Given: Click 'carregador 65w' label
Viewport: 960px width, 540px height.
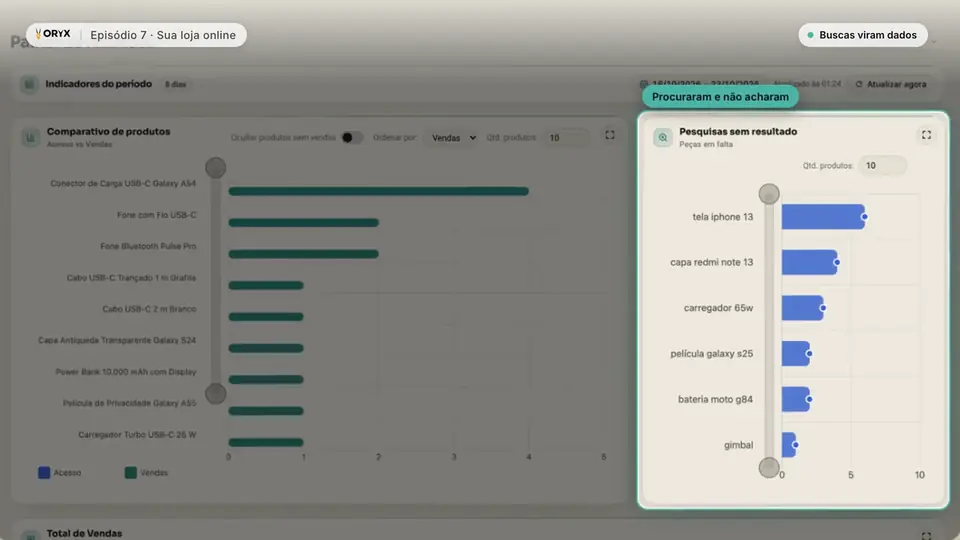Looking at the screenshot, I should (718, 308).
